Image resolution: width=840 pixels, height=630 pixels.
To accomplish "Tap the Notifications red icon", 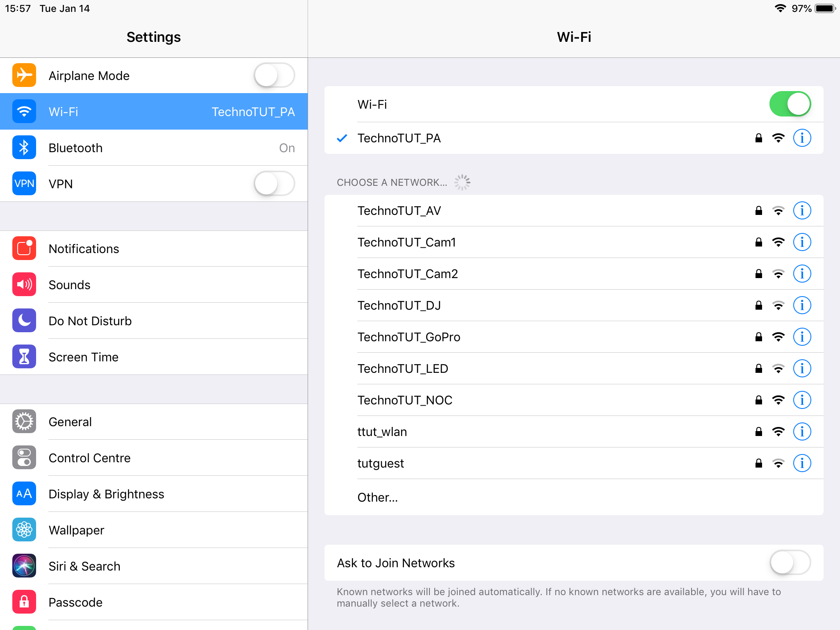I will click(24, 249).
